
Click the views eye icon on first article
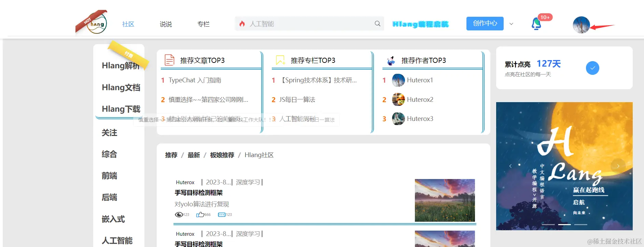click(x=179, y=215)
